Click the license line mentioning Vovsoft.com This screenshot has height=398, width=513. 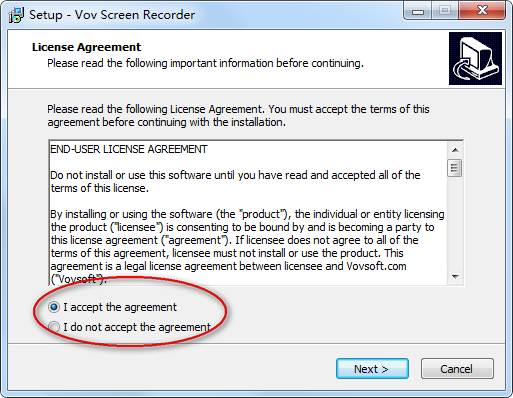point(228,266)
